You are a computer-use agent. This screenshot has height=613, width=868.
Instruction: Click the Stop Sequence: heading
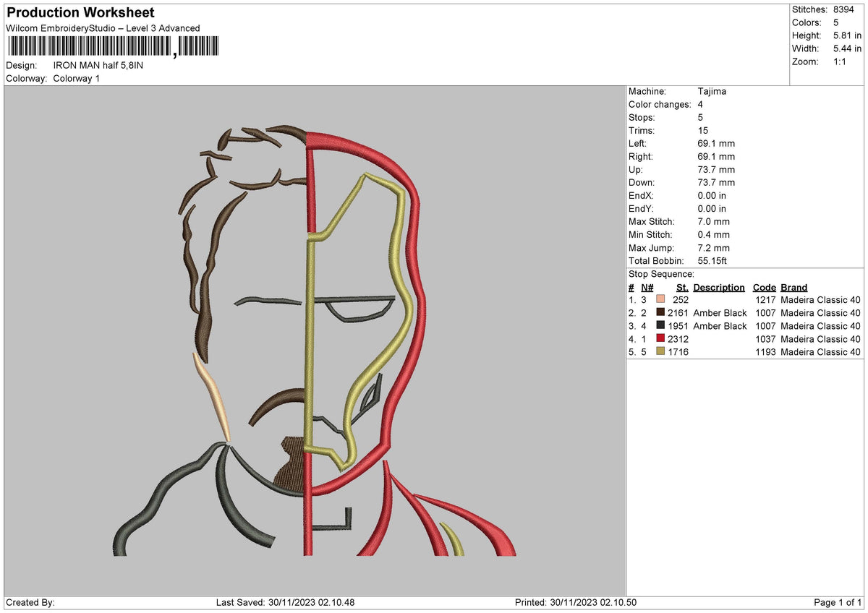click(x=661, y=274)
